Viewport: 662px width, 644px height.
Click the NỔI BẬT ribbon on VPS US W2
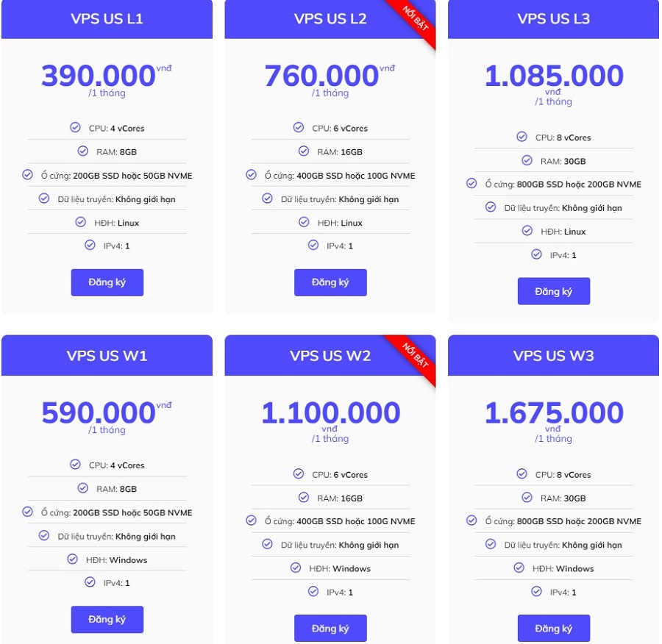[x=415, y=357]
